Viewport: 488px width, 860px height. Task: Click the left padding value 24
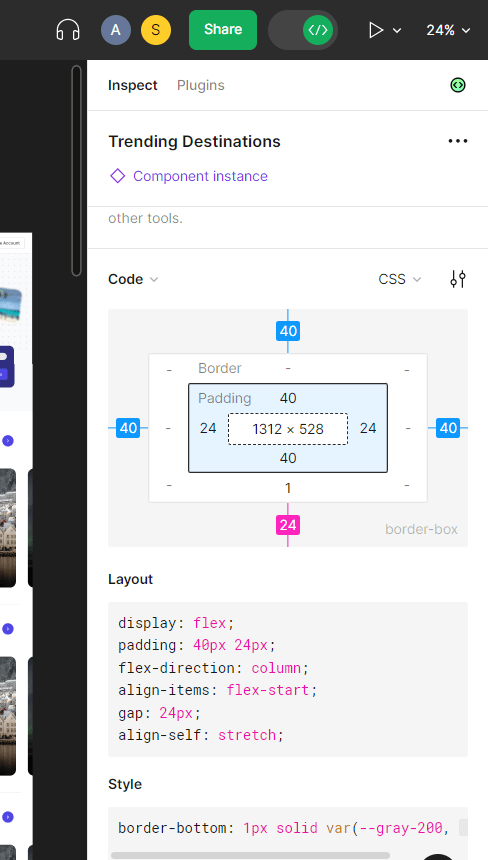click(208, 428)
